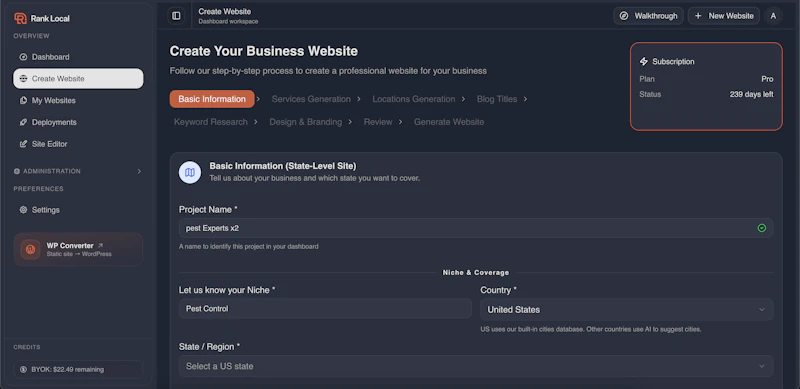Click the chevron after Blog Titles step
The height and width of the screenshot is (389, 800).
(x=525, y=99)
